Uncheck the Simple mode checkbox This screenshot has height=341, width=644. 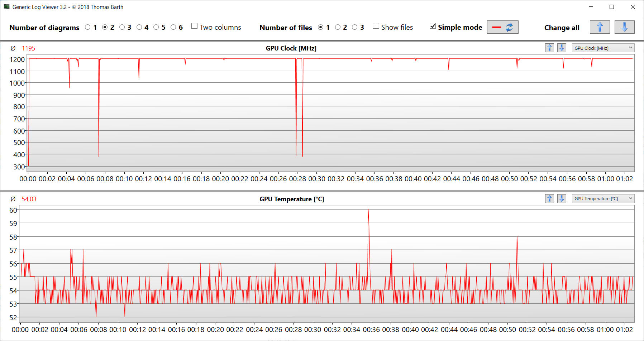433,26
